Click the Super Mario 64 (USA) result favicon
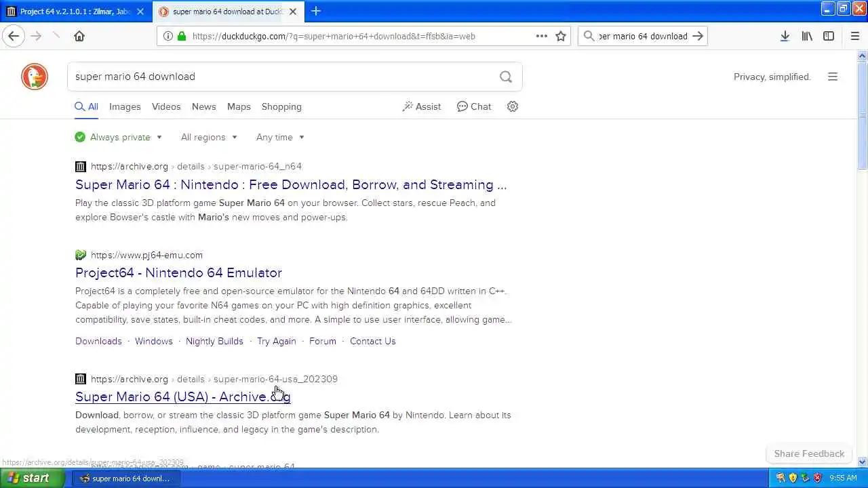The image size is (868, 488). (x=81, y=379)
